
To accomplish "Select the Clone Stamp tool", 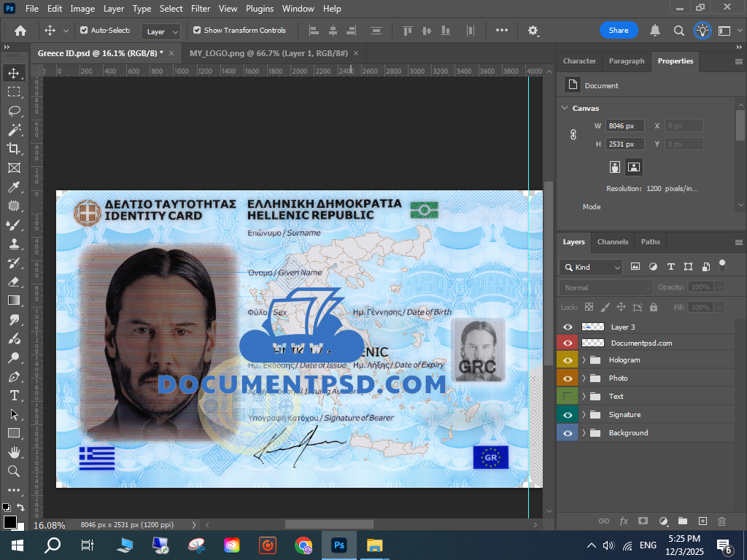I will (x=14, y=244).
